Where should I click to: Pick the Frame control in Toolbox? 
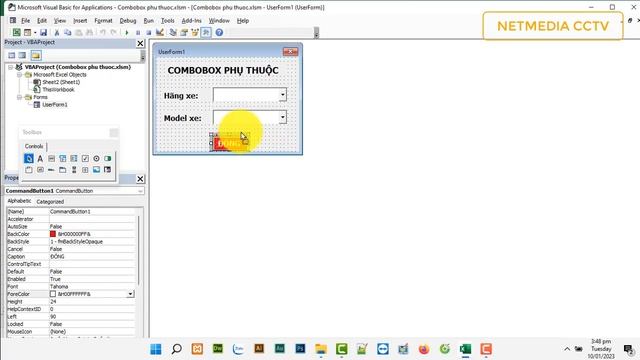click(29, 169)
